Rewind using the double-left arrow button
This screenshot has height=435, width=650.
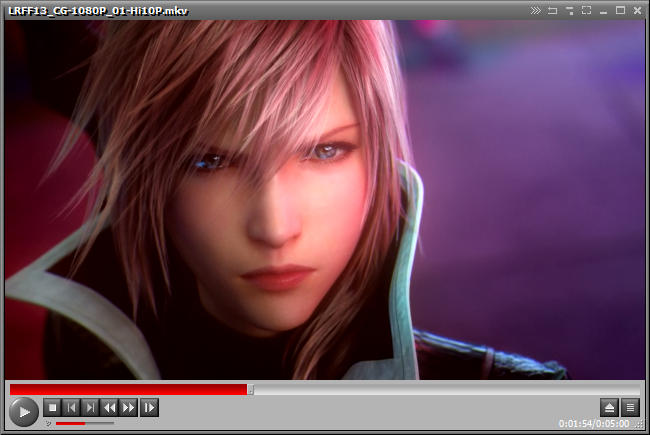point(109,408)
